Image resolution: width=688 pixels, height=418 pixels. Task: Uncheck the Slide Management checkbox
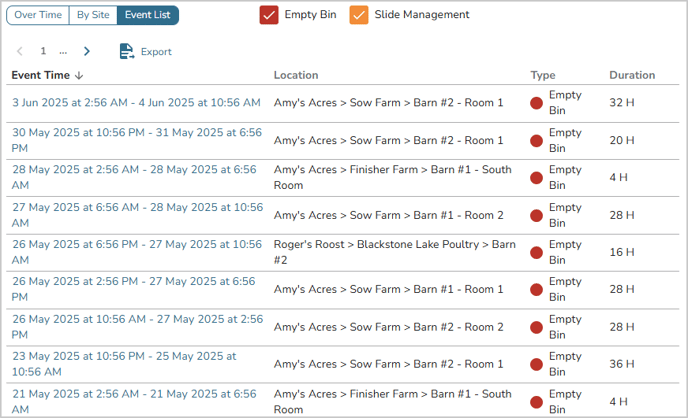pos(359,15)
